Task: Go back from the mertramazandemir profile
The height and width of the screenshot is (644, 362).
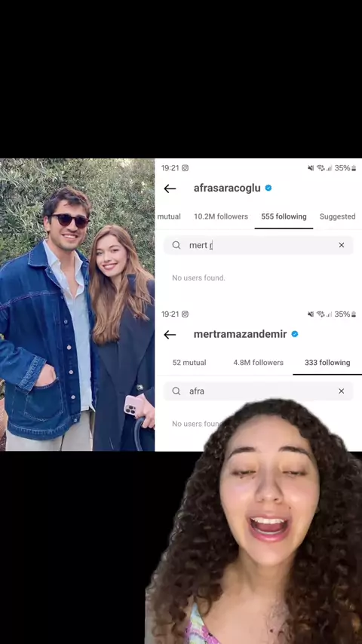Action: coord(170,335)
